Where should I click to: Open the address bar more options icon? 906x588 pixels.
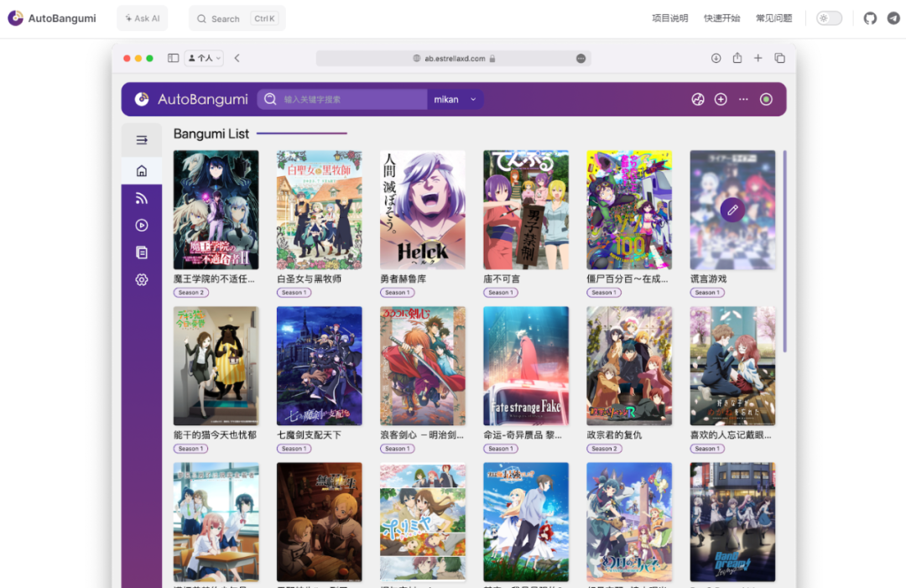coord(581,59)
